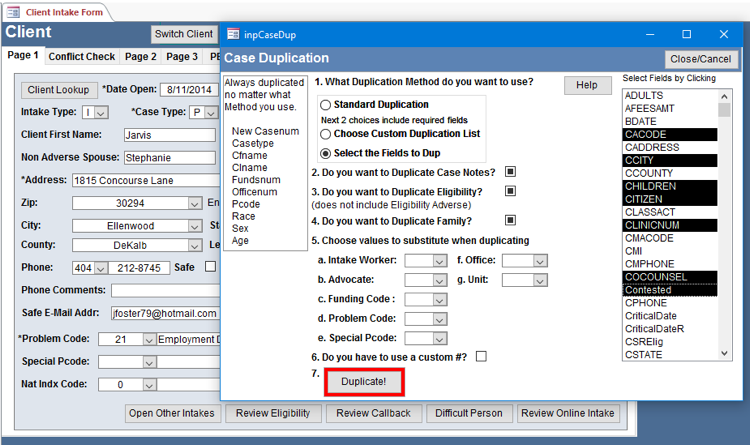Click the Client First Name input field

[168, 135]
